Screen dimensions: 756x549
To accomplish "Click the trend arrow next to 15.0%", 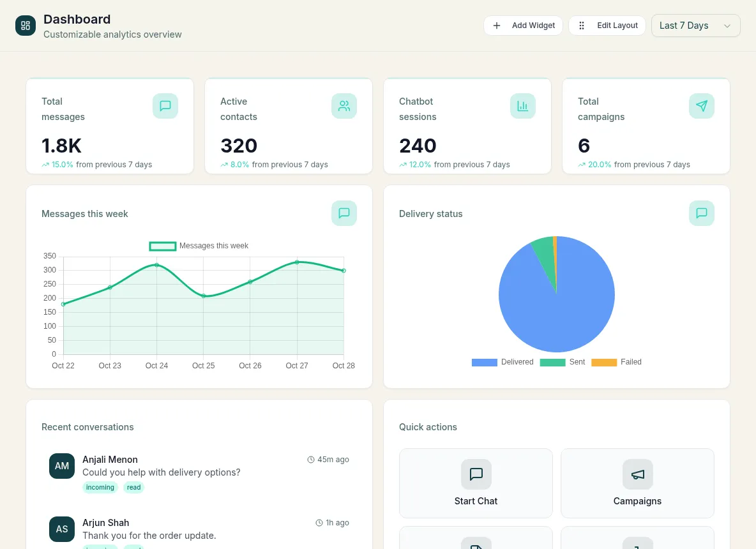I will pyautogui.click(x=45, y=165).
